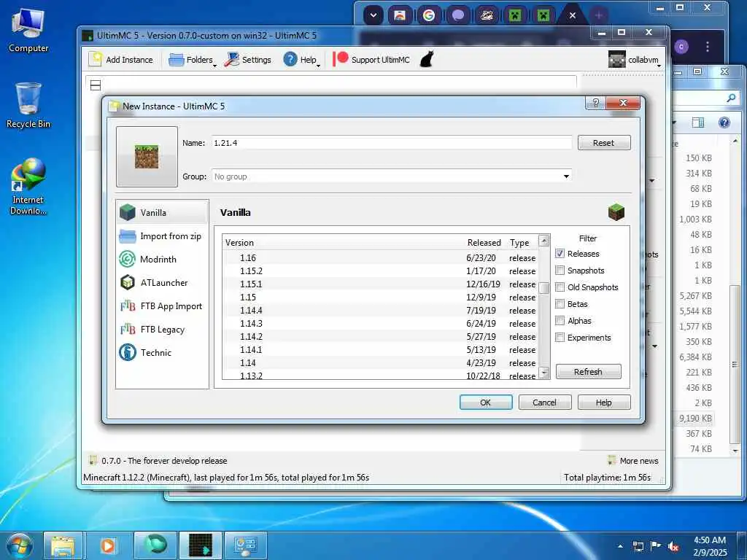Click the FTB App Import logo icon
Image resolution: width=747 pixels, height=560 pixels.
pos(128,306)
